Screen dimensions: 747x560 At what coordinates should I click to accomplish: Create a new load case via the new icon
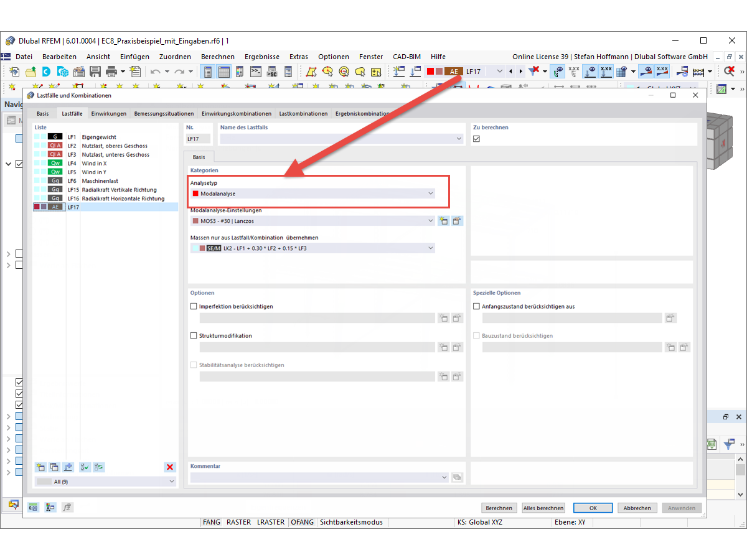tap(40, 467)
